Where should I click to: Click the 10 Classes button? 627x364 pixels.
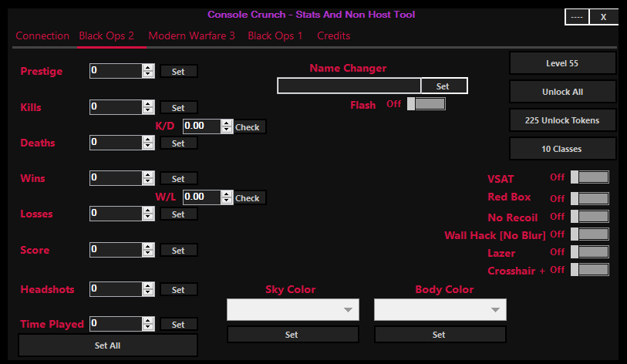pyautogui.click(x=562, y=149)
